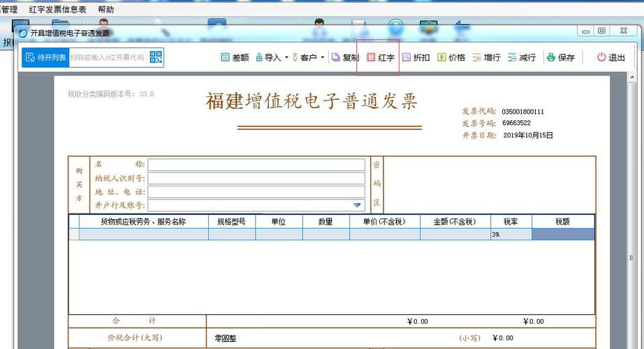Click the first row's row header
The width and height of the screenshot is (644, 349).
tap(74, 235)
